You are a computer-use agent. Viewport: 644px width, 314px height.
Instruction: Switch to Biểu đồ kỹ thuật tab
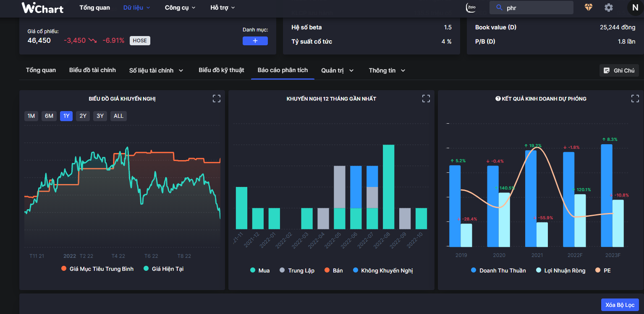pos(221,70)
